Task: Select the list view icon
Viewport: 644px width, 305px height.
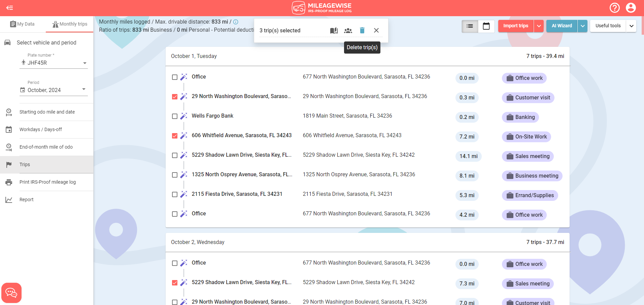Action: pyautogui.click(x=470, y=26)
